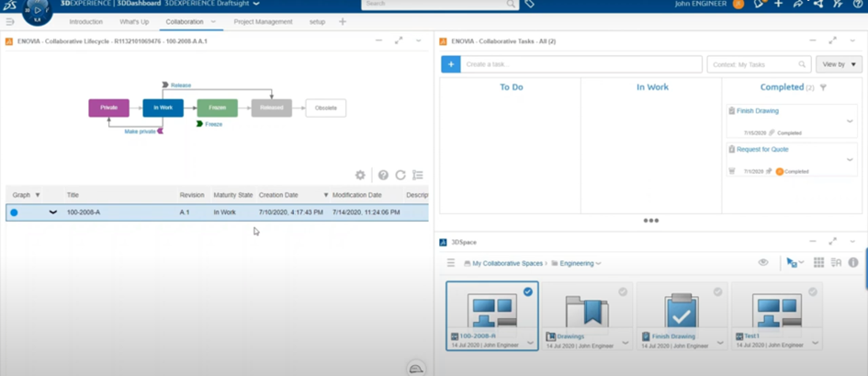Open the 3DEXPERIENCE compass
Screen dimensions: 868x376
pyautogui.click(x=38, y=11)
